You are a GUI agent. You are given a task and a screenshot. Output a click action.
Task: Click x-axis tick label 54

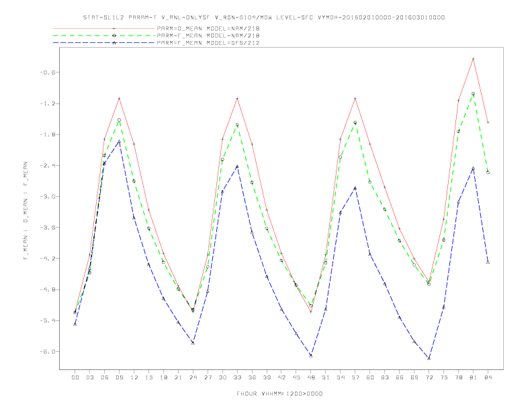coord(341,377)
